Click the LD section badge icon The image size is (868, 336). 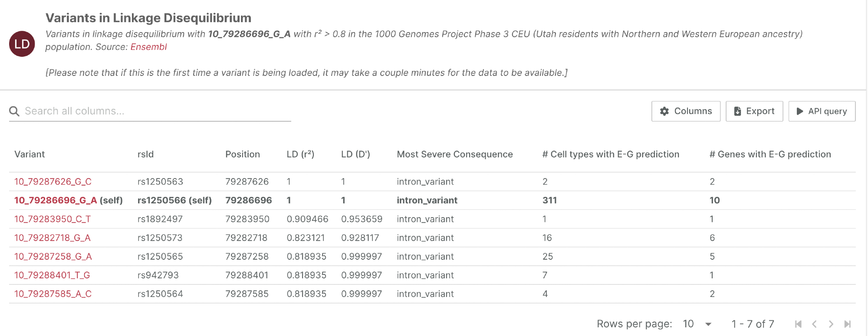point(22,44)
